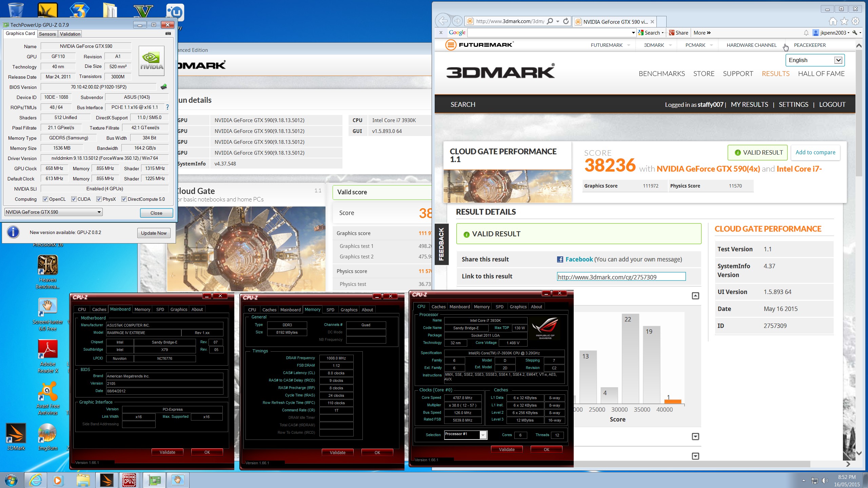Expand the Google search box dropdown arrow
This screenshot has width=868, height=488.
click(x=633, y=33)
